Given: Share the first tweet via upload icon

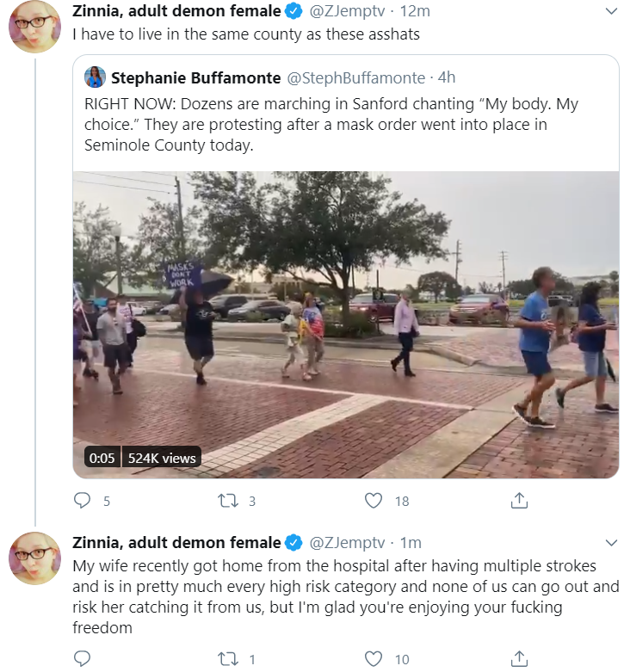Looking at the screenshot, I should [519, 500].
